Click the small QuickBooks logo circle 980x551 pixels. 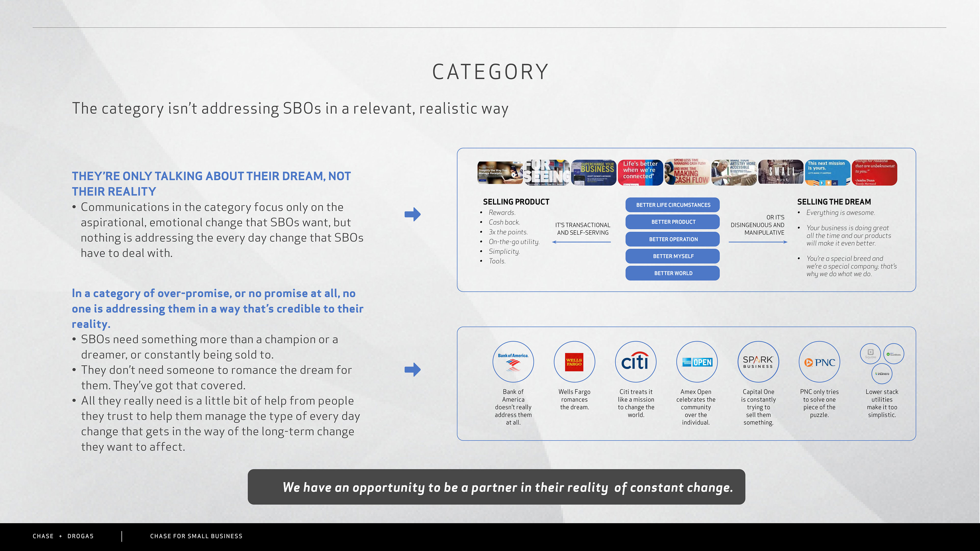[893, 354]
